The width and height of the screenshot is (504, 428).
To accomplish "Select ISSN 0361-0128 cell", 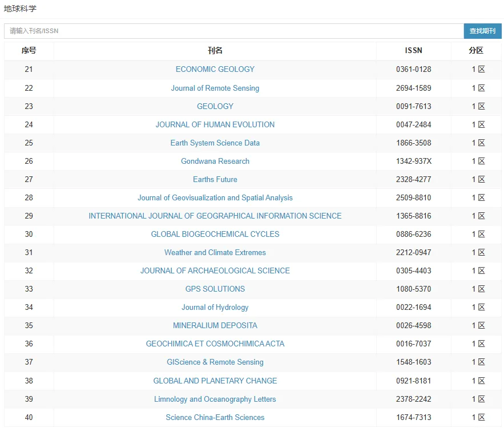I will pos(414,69).
